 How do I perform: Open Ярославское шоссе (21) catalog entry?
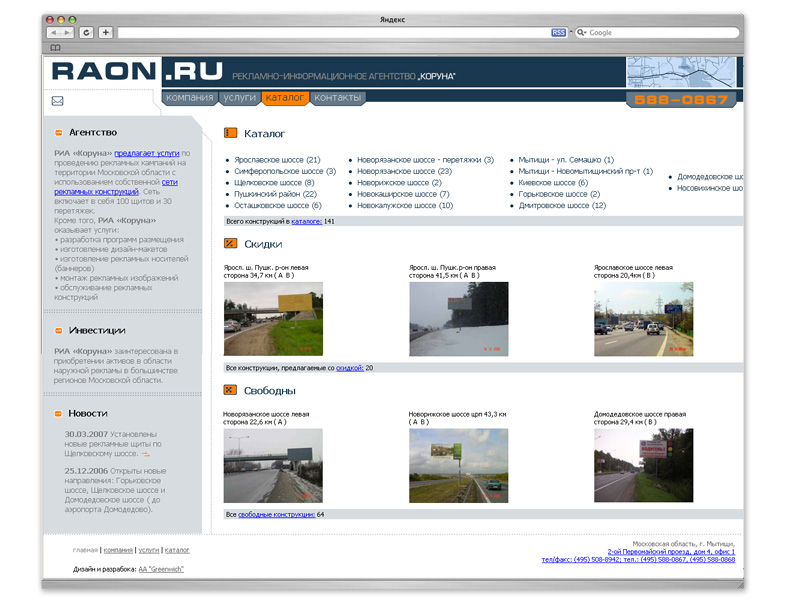point(277,160)
